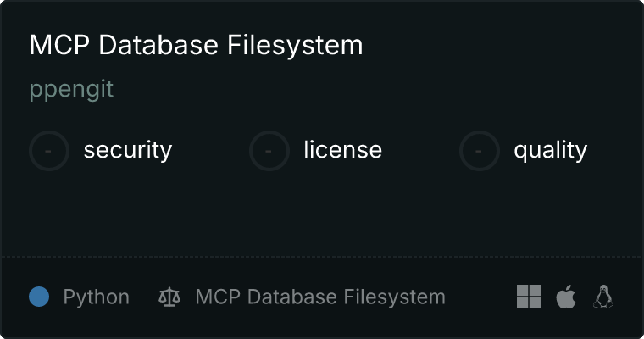This screenshot has width=644, height=339.
Task: Click the Linux penguin platform icon
Action: (603, 297)
